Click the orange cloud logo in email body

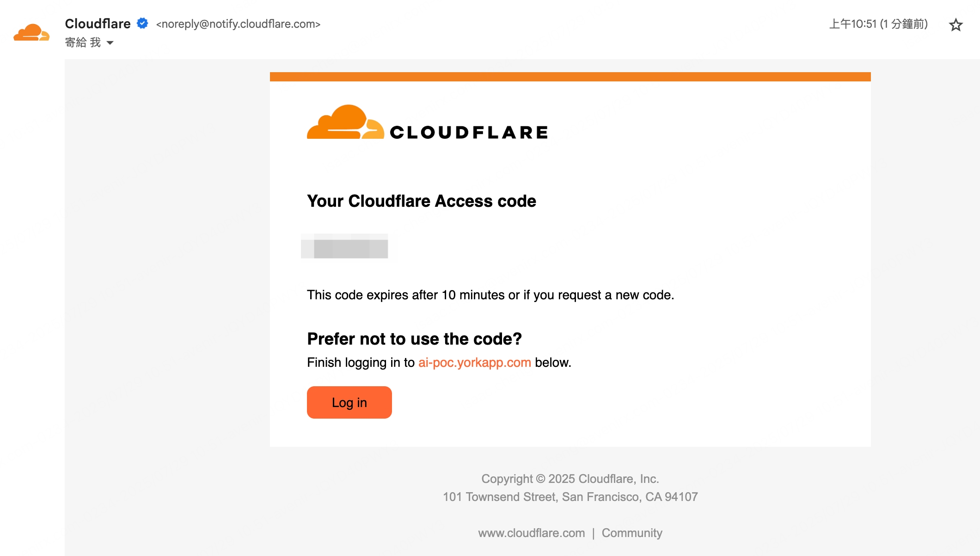click(345, 122)
